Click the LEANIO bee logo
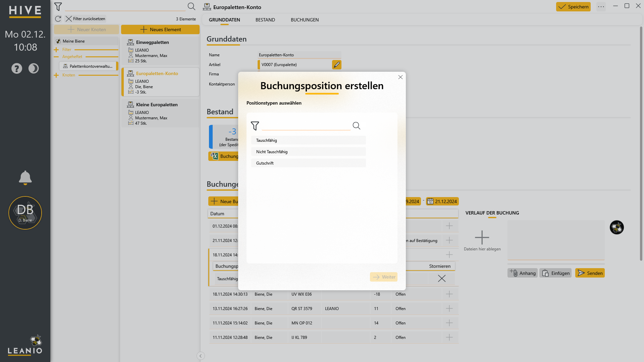 25,345
